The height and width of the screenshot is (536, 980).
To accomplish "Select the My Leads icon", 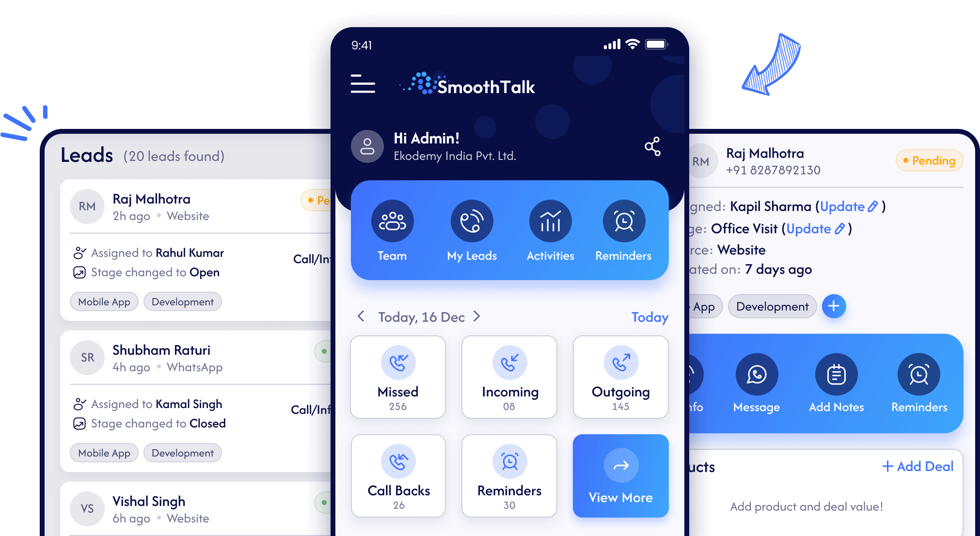I will [471, 224].
